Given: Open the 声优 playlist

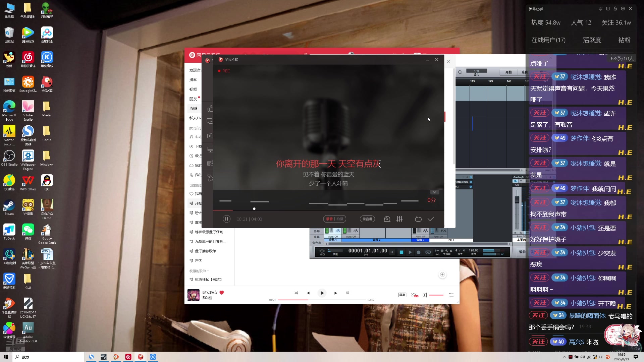Looking at the screenshot, I should pos(199,260).
